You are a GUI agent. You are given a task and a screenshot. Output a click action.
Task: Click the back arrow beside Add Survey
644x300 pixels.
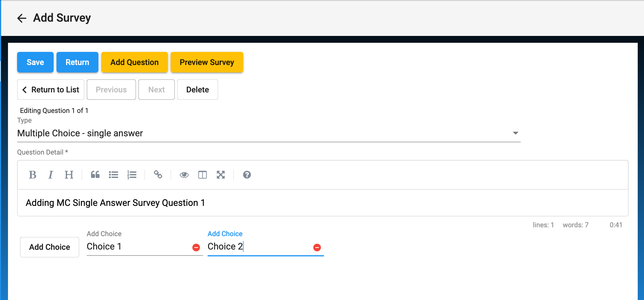click(x=22, y=18)
